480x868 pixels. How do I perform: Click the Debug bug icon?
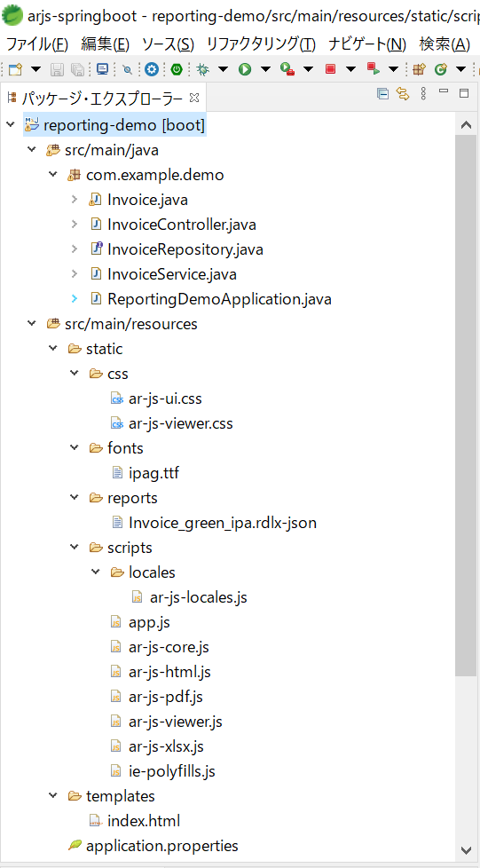203,69
